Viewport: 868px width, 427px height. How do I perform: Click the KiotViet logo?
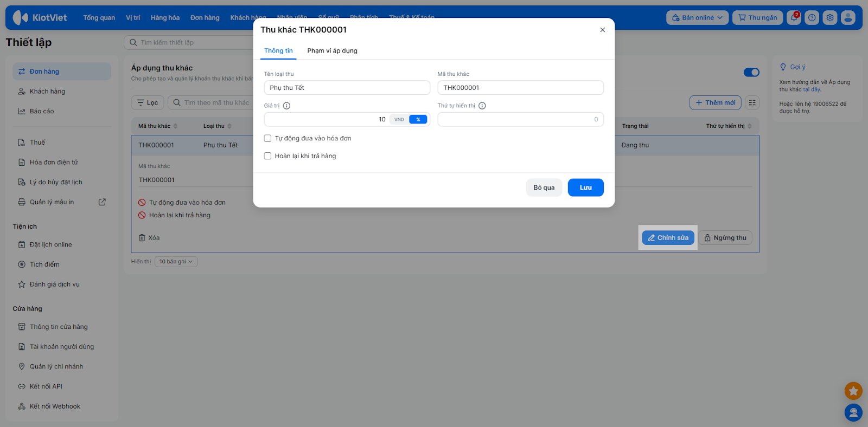[x=40, y=18]
